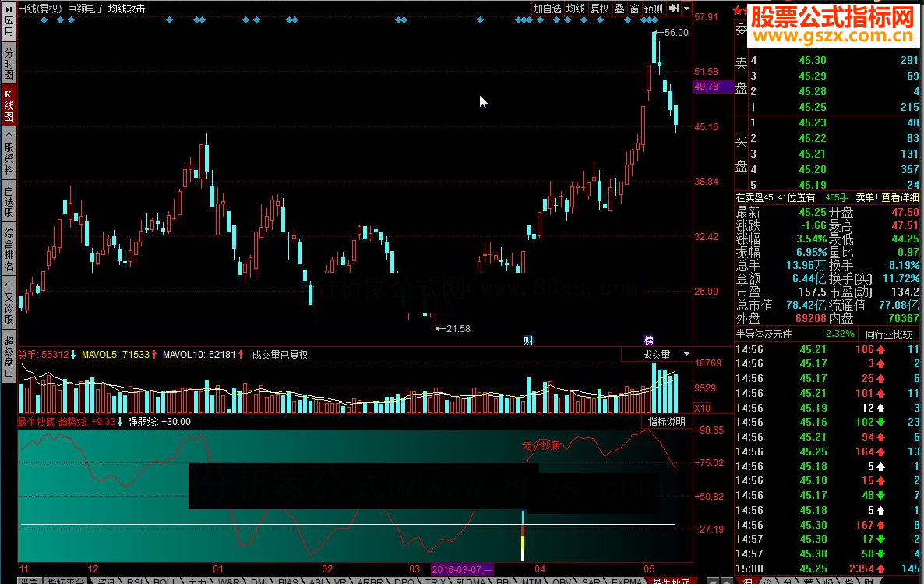Click the indicator tabs right scroll arrow
The image size is (924, 584).
pos(727,580)
